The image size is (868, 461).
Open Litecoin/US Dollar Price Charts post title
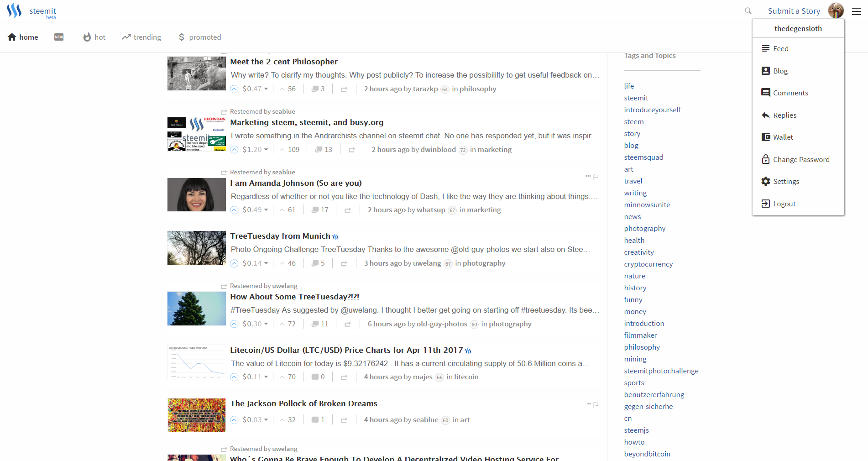click(346, 350)
